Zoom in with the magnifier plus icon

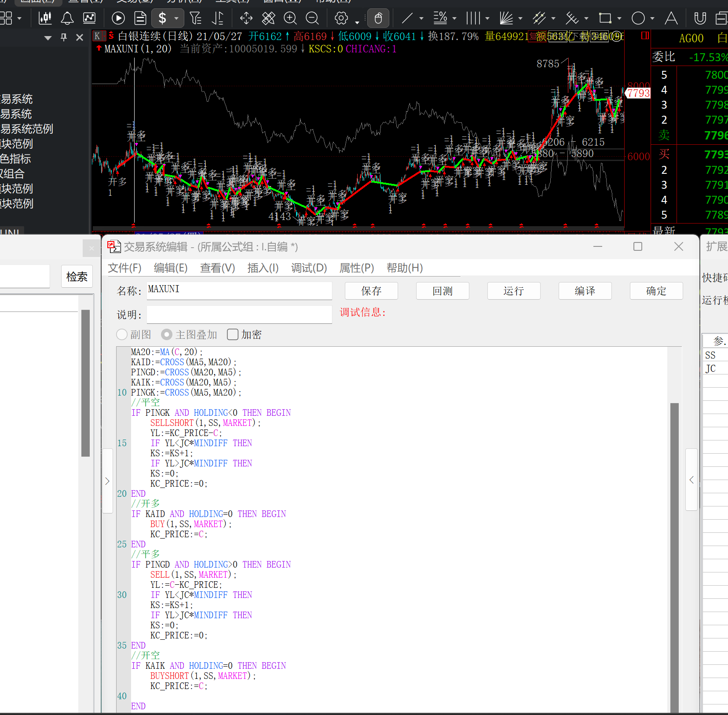click(x=290, y=18)
